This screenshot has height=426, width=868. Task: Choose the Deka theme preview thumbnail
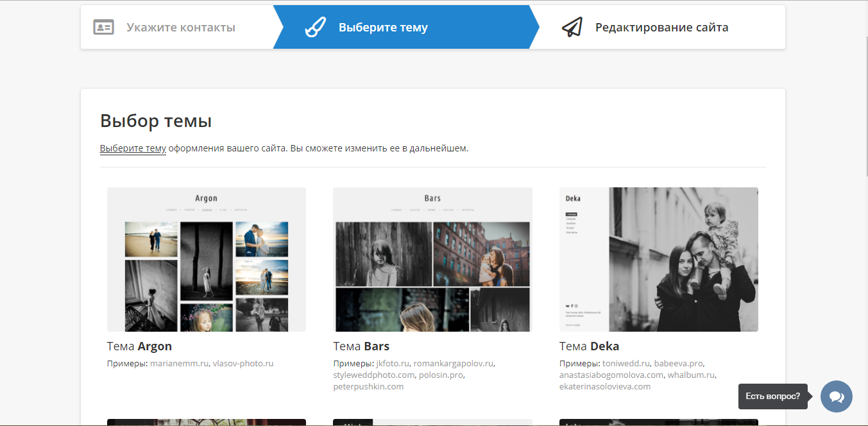pos(659,259)
